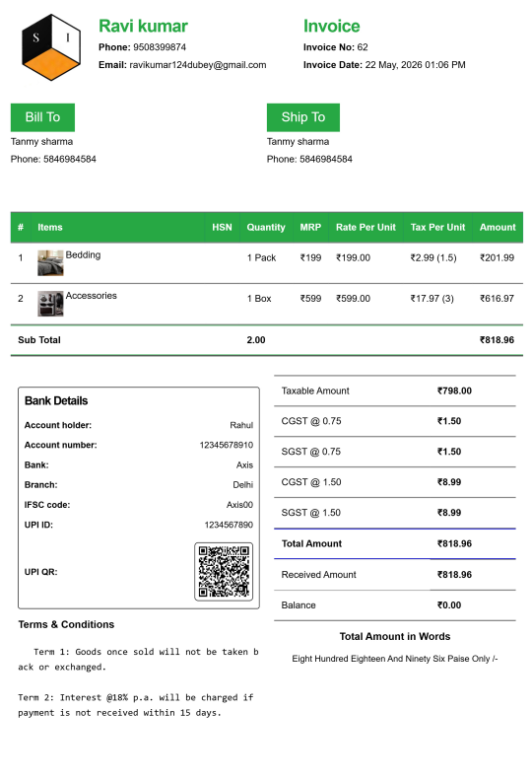The image size is (532, 780).
Task: Click the Sub Total label
Action: (x=39, y=340)
